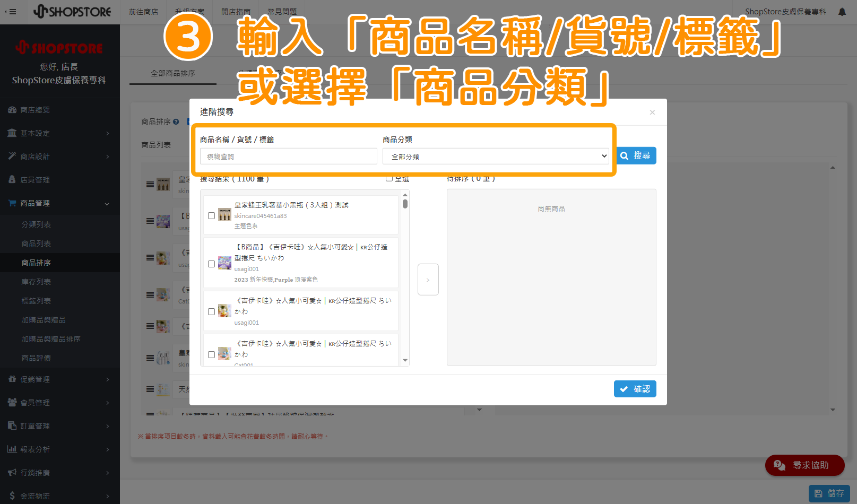Image resolution: width=857 pixels, height=504 pixels.
Task: Expand 會員管理 sidebar menu
Action: pyautogui.click(x=59, y=403)
